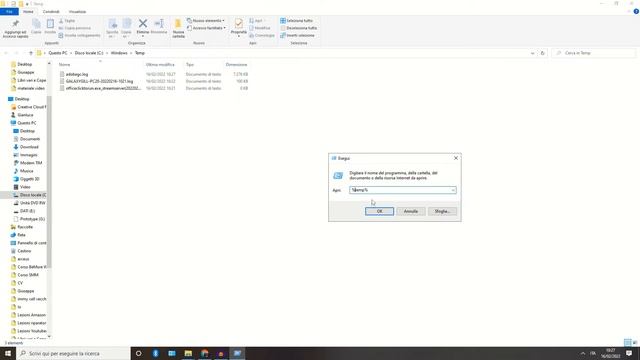The image size is (640, 360).
Task: Close the Esegui dialog with X
Action: click(x=456, y=158)
